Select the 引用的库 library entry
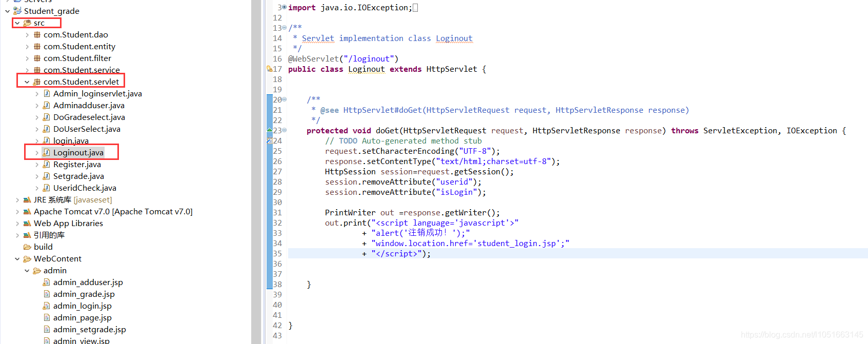 (x=49, y=235)
